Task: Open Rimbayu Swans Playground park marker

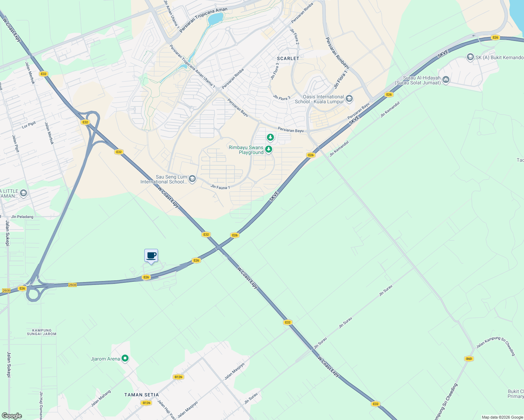Action: tap(269, 150)
